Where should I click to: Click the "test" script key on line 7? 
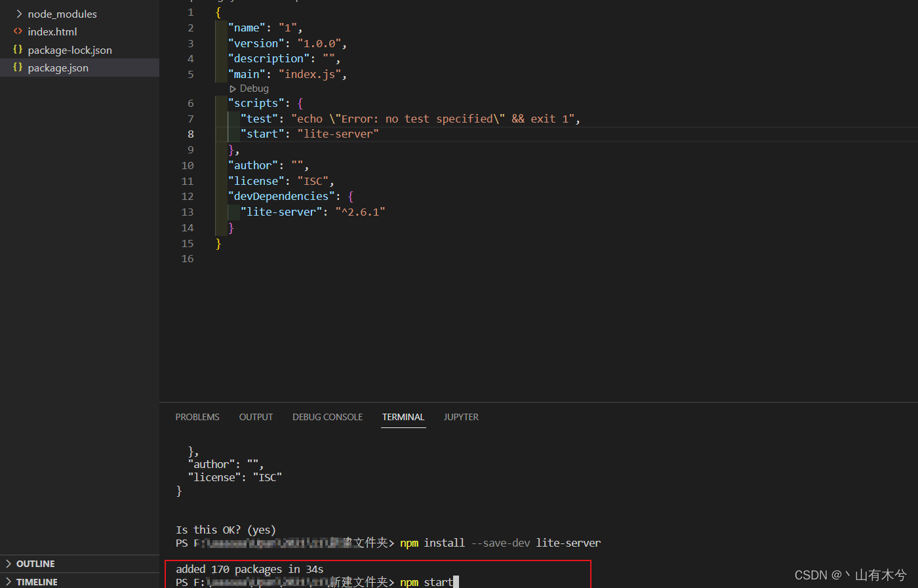[259, 119]
